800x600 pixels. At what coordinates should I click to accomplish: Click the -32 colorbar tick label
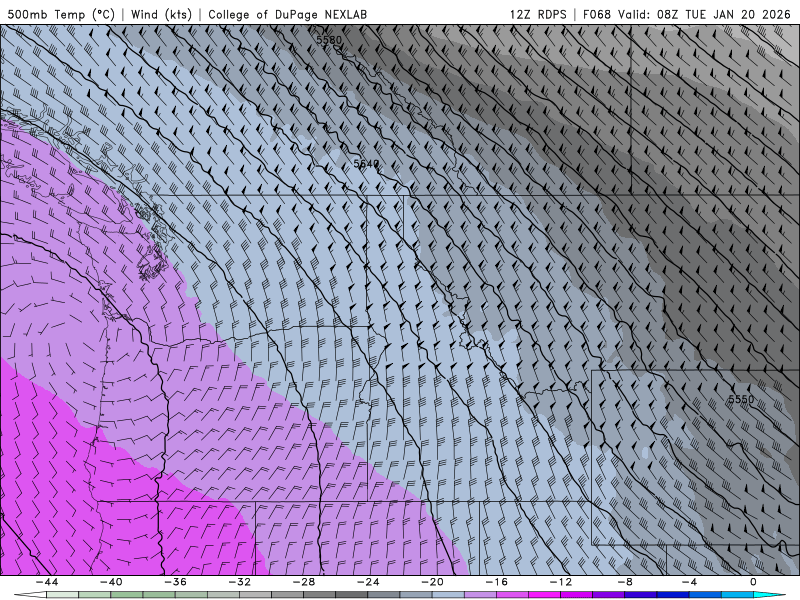point(240,582)
